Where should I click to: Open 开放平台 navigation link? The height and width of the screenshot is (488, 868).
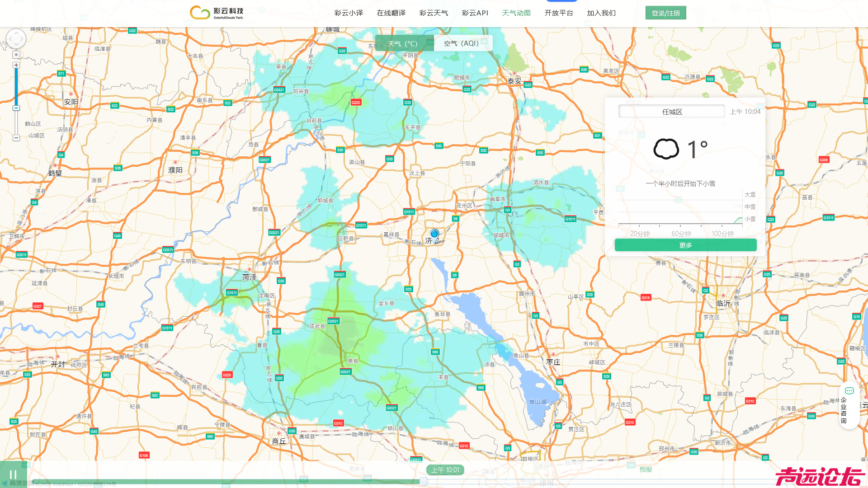pos(559,13)
